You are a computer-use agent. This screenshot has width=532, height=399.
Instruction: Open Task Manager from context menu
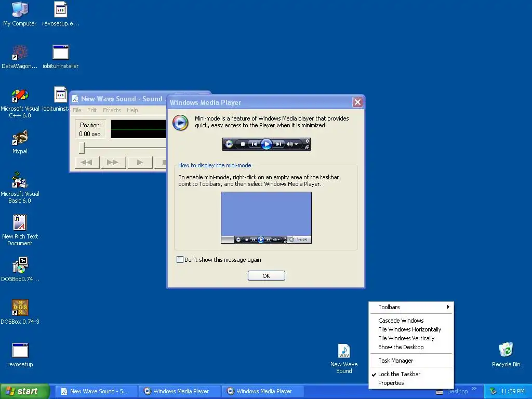click(x=411, y=361)
